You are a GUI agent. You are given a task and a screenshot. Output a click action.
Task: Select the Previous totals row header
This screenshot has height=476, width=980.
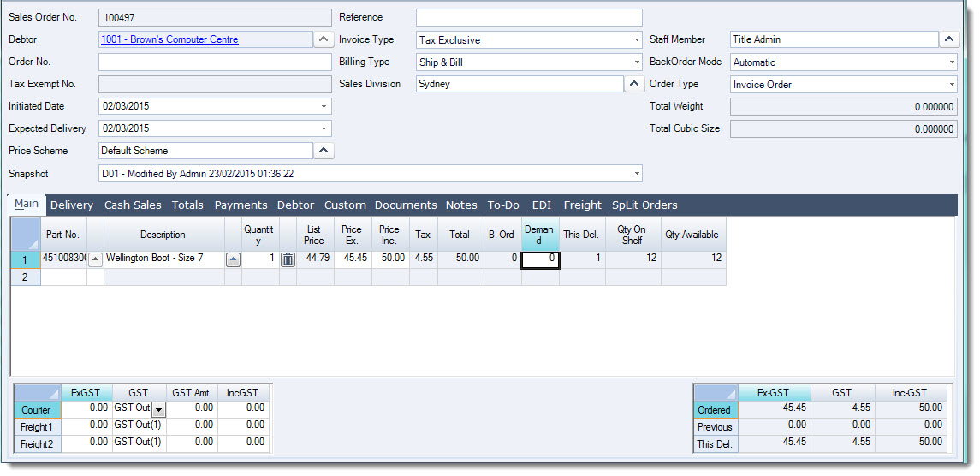[716, 427]
